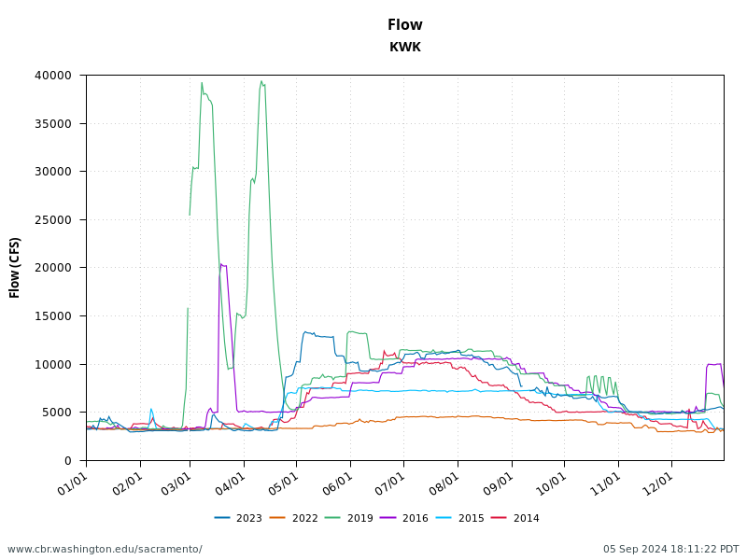This screenshot has height=560, width=747.
Task: Click the blue 2023 legend line marker
Action: [221, 515]
